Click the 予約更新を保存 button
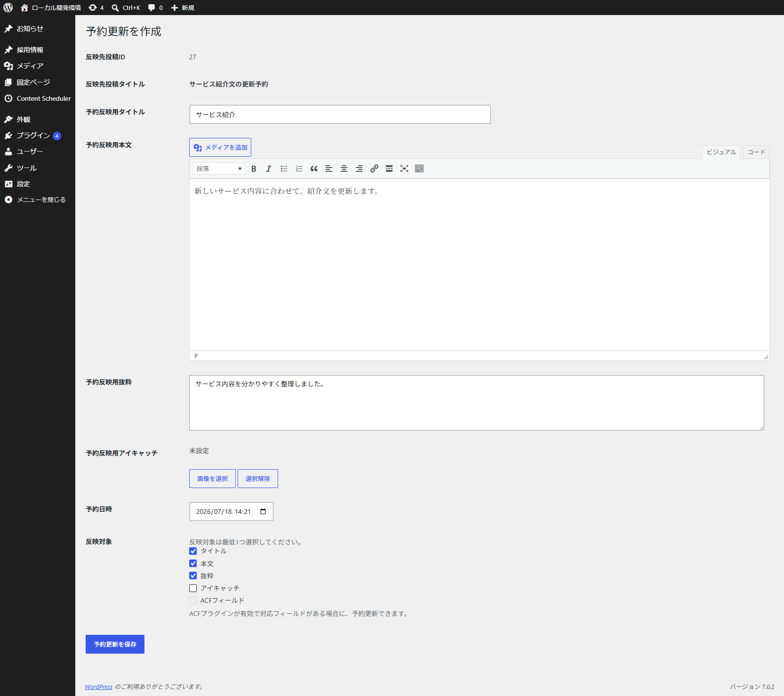 [x=115, y=644]
